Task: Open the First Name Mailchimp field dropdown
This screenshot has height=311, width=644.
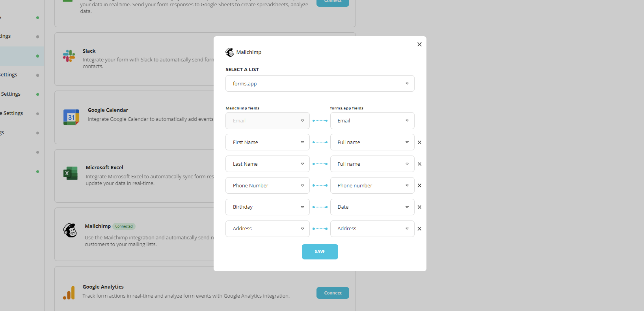Action: (x=267, y=142)
